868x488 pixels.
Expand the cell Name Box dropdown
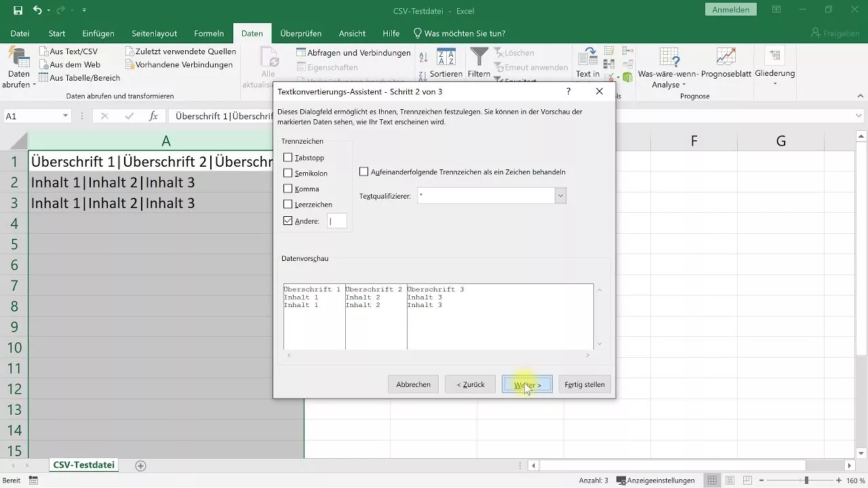click(64, 115)
